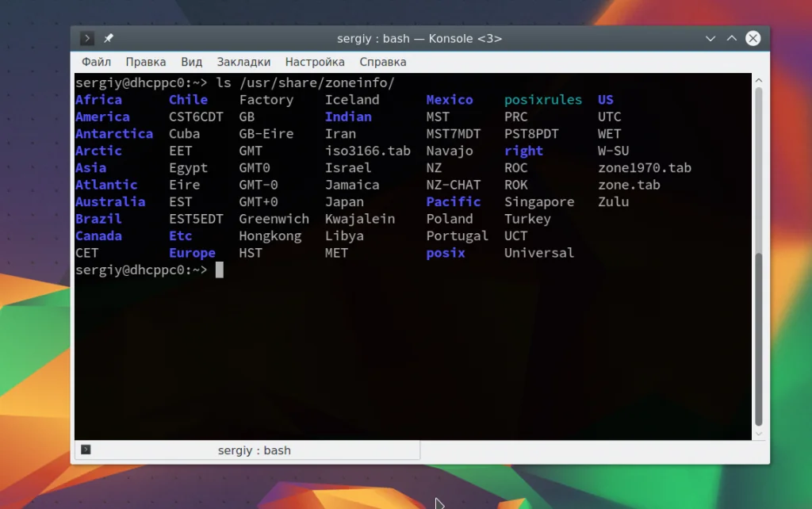Click the scrollbar up arrow

click(759, 80)
